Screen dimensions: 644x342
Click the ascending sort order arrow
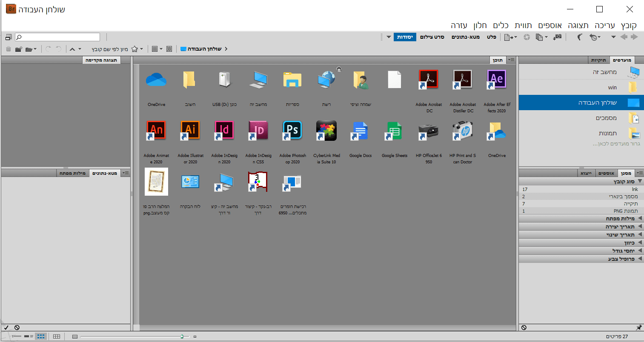click(x=72, y=49)
